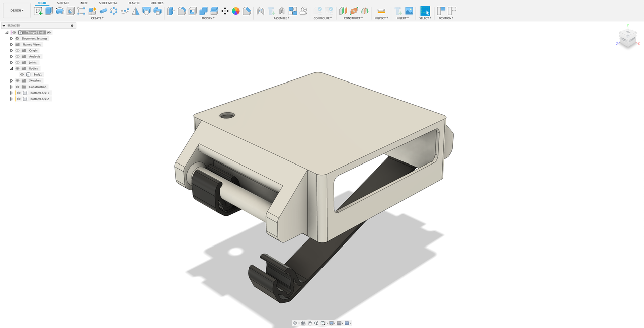Activate the Select tool icon
Screen dimensions: 644x328
coord(425,11)
